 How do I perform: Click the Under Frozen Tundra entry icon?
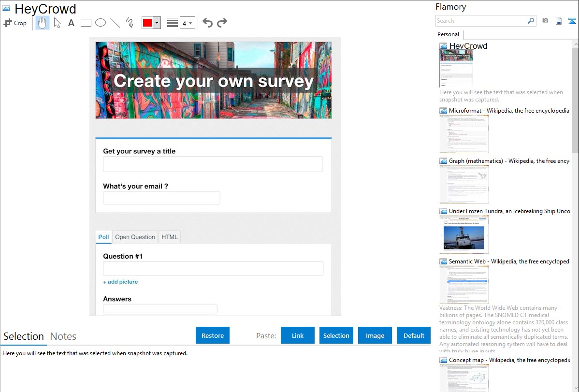pyautogui.click(x=444, y=211)
